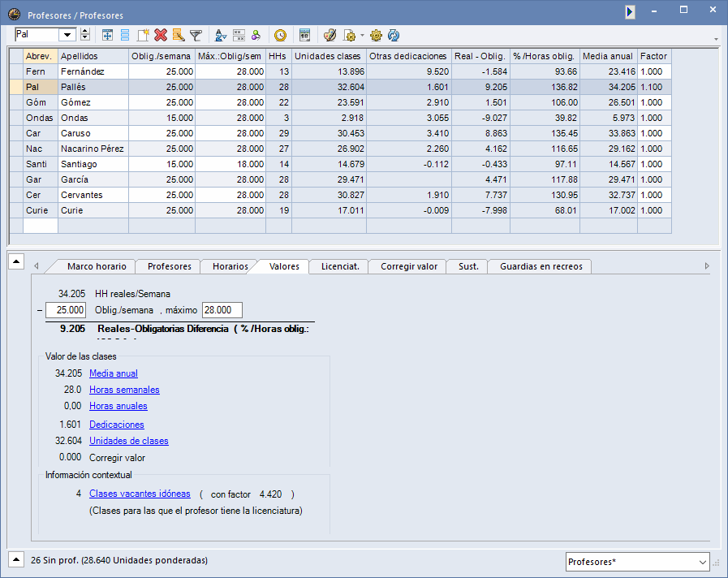Select the Valores tab
Image resolution: width=728 pixels, height=578 pixels.
[284, 266]
